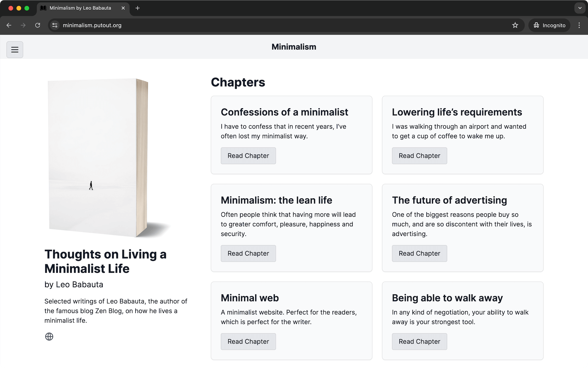
Task: Click the Being able to walk away heading
Action: click(447, 298)
